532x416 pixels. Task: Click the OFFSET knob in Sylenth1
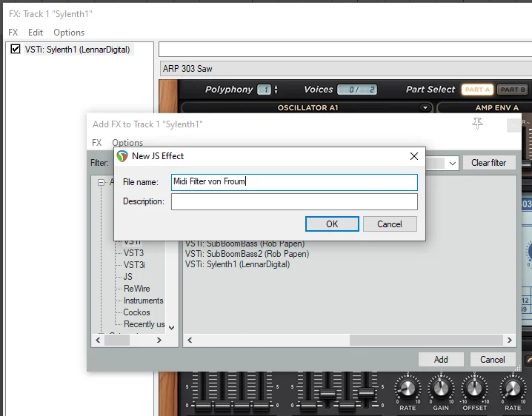point(474,388)
